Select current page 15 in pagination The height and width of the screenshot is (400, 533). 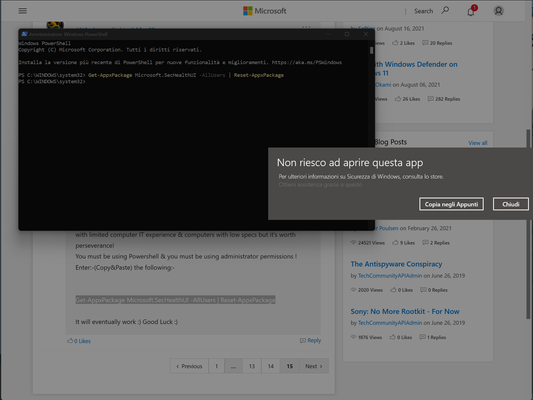[x=290, y=366]
